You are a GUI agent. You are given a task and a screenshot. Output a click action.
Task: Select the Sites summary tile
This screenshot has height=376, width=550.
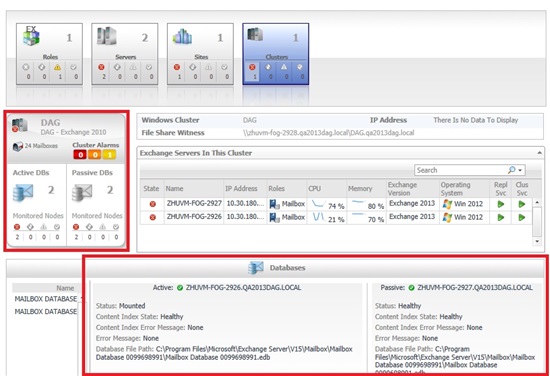200,54
